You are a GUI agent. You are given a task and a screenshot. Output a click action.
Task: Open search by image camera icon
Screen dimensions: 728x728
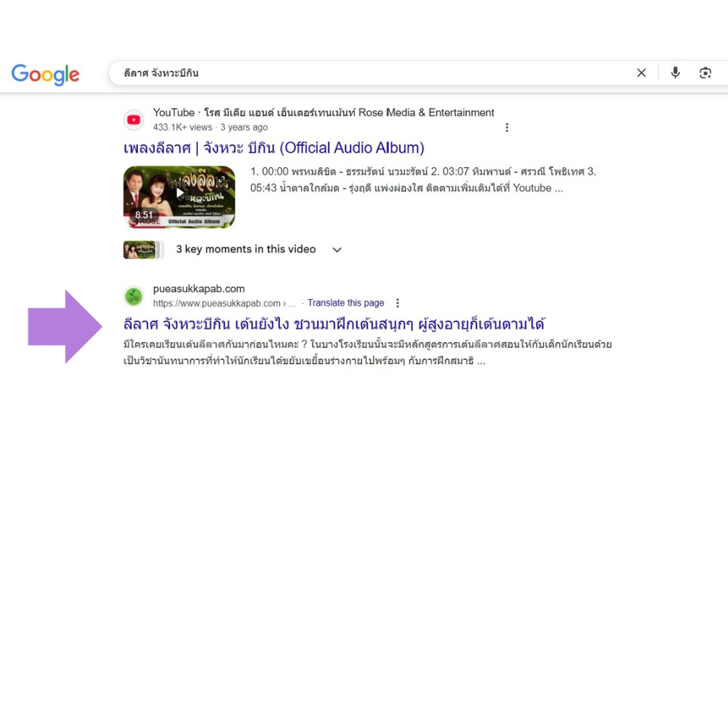click(705, 73)
